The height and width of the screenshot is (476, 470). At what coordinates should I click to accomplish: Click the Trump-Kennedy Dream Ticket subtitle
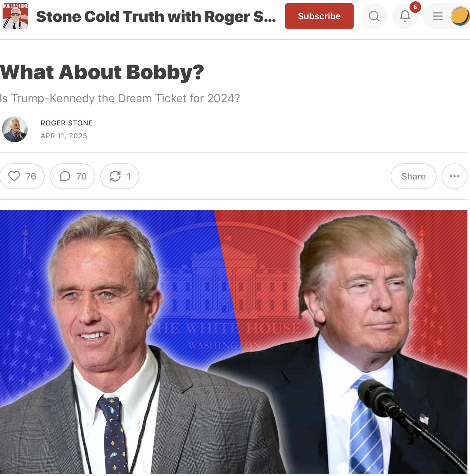[x=120, y=98]
